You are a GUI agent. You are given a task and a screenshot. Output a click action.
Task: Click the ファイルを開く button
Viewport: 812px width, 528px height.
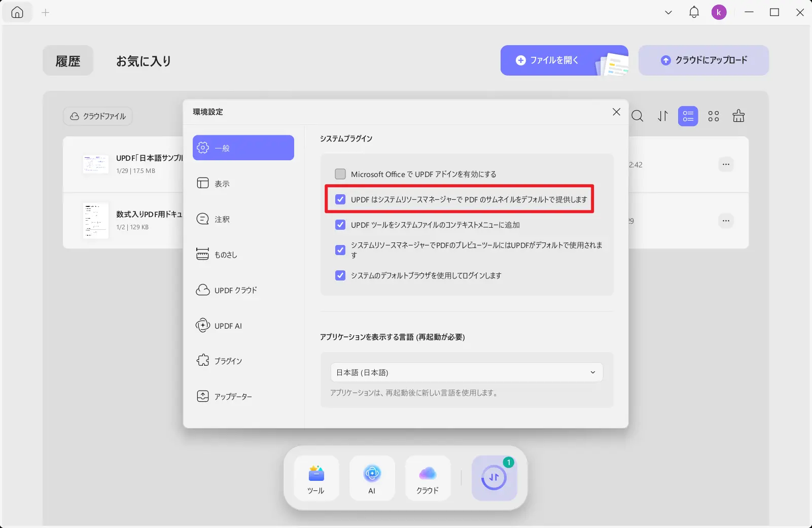pos(564,60)
